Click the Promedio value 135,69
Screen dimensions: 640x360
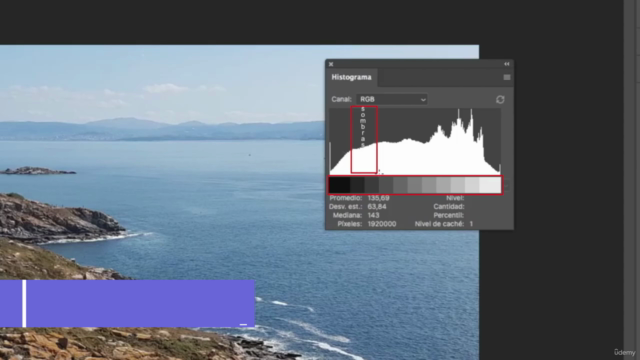(x=378, y=198)
